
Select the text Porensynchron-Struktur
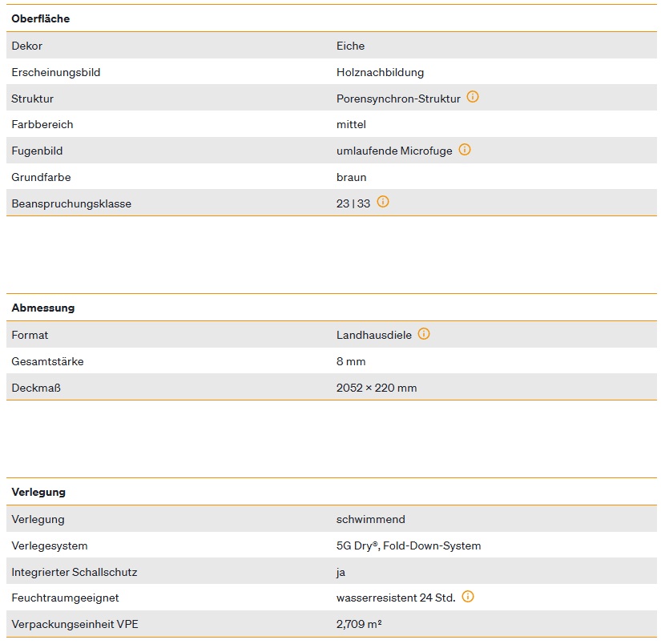[x=398, y=99]
